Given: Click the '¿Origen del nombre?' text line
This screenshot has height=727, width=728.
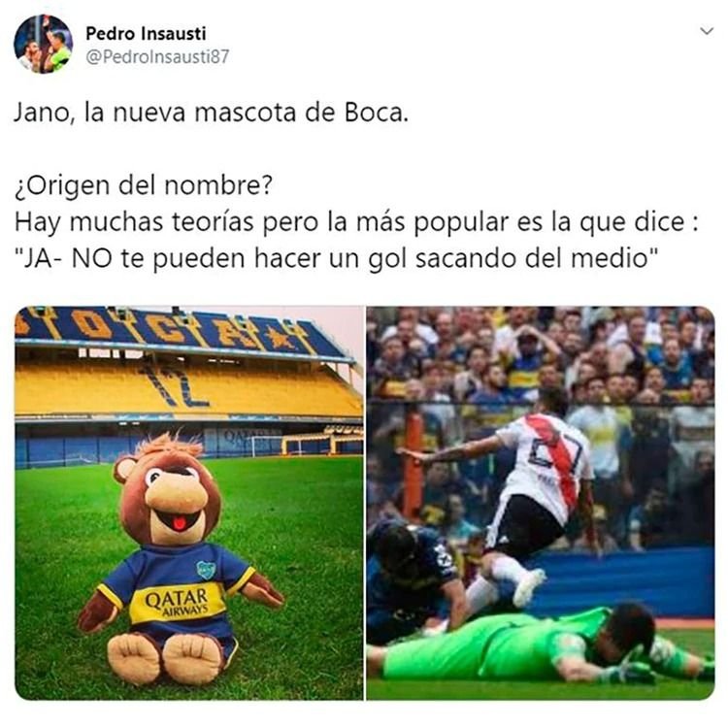Looking at the screenshot, I should coord(144,185).
